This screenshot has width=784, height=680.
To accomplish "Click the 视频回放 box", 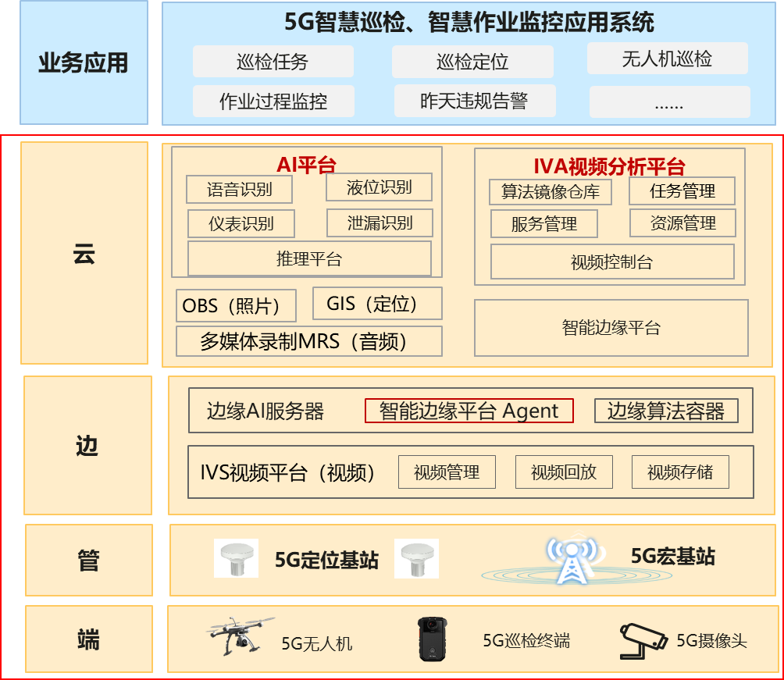I will [x=564, y=472].
